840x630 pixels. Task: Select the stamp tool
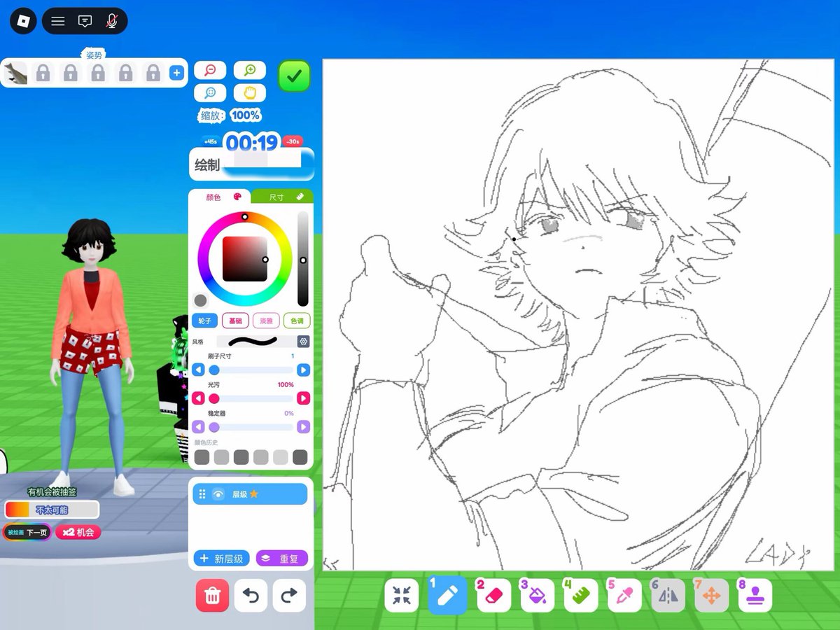[755, 596]
